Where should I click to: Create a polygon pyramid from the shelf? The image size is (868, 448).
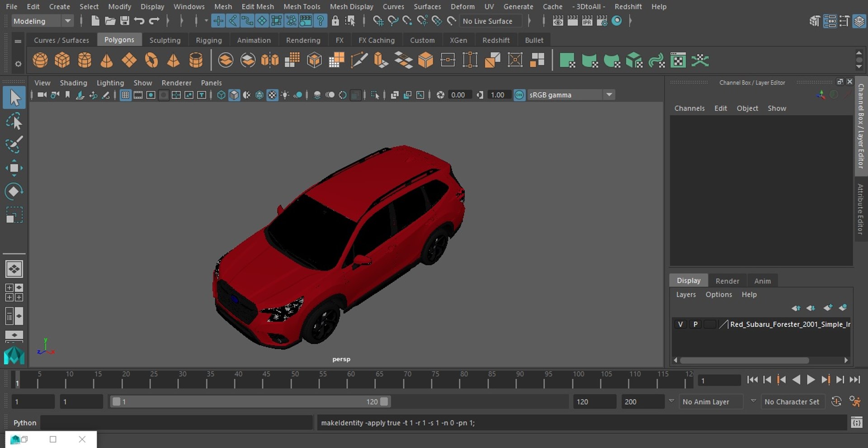(174, 60)
